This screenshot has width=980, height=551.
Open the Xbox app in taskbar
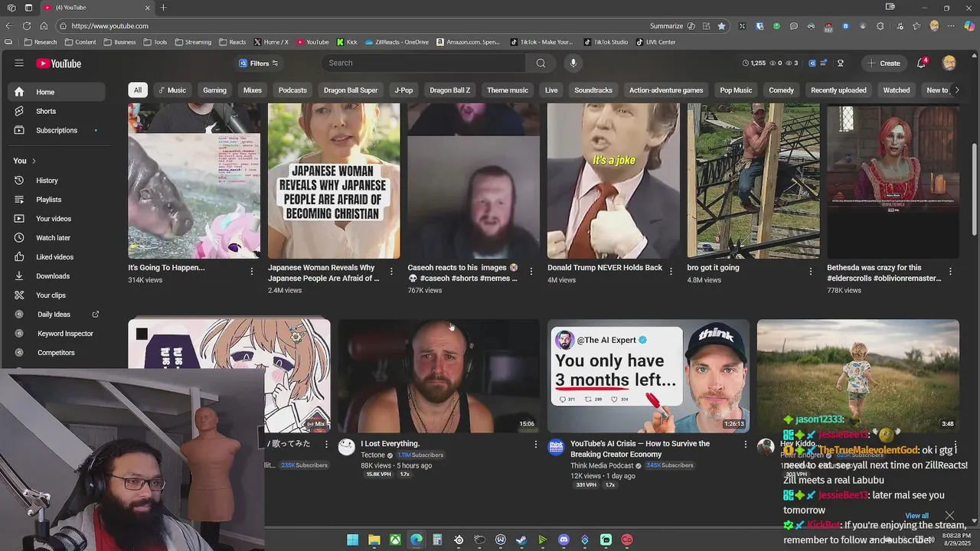395,540
